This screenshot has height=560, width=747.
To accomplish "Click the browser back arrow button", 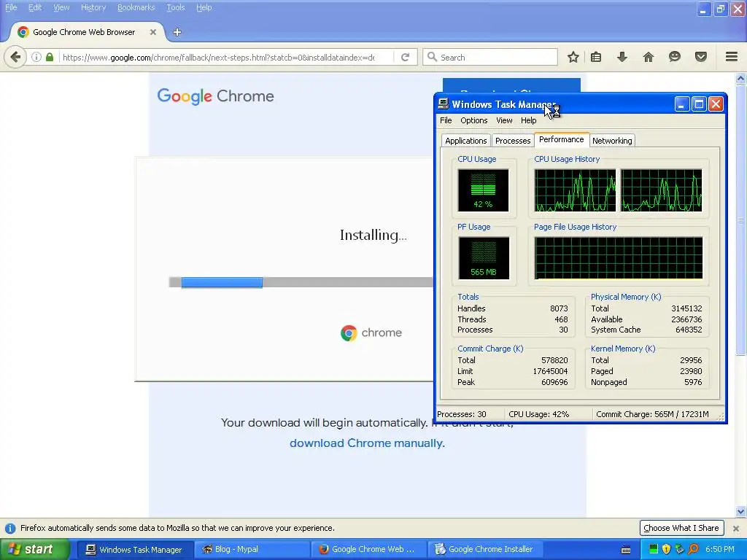I will pyautogui.click(x=15, y=57).
